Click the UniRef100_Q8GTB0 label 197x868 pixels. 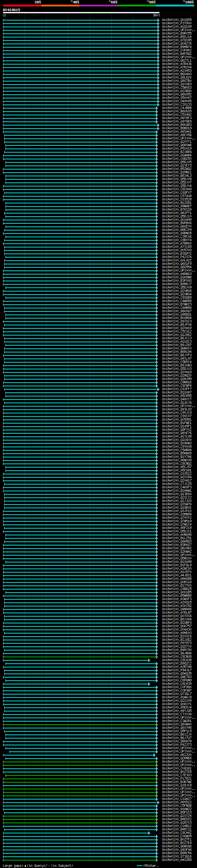pos(176,81)
